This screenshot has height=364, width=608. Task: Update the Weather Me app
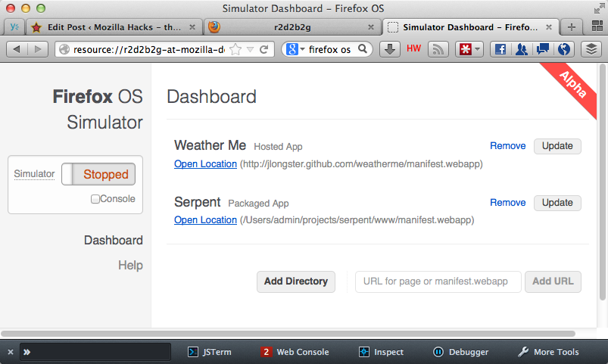tap(557, 146)
